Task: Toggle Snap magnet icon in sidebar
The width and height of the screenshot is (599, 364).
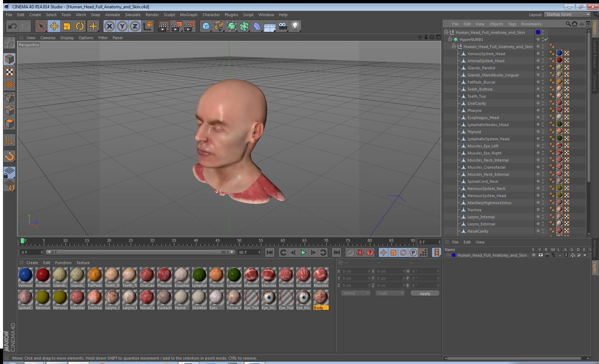Action: point(9,156)
